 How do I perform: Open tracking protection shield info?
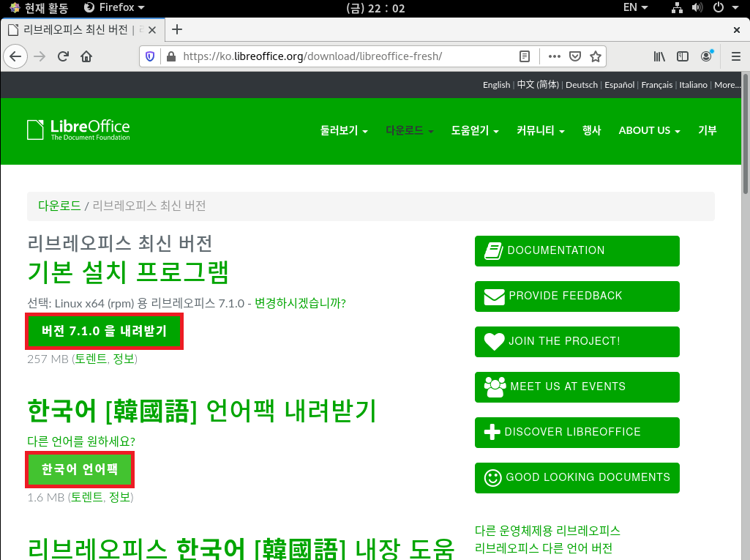[150, 56]
